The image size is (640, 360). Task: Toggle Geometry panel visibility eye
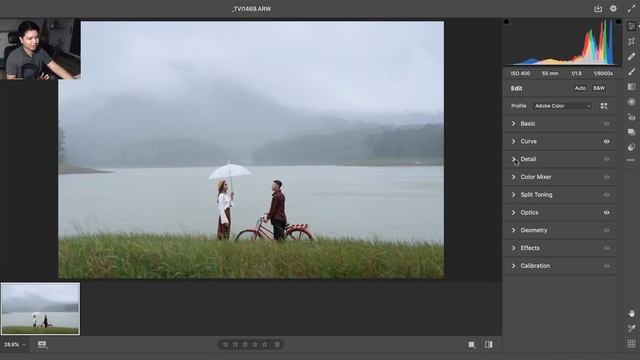607,230
